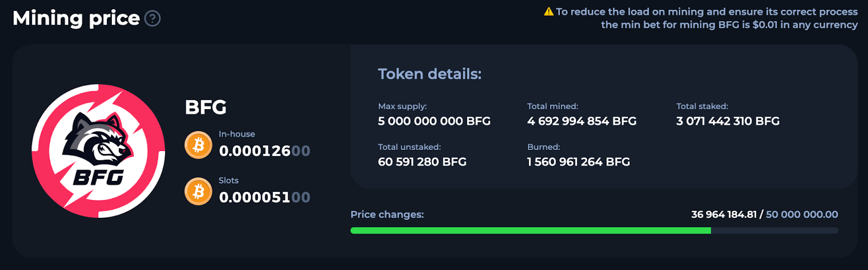The height and width of the screenshot is (270, 868).
Task: Click the Slots price 0.00005100
Action: tap(264, 197)
